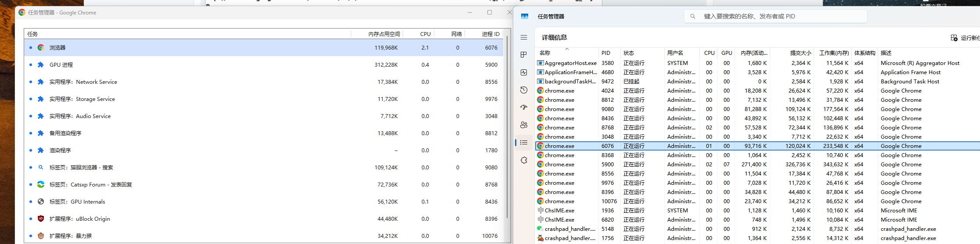Viewport: 980px width, 244px height.
Task: Open the App history page from the sidebar
Action: point(524,90)
